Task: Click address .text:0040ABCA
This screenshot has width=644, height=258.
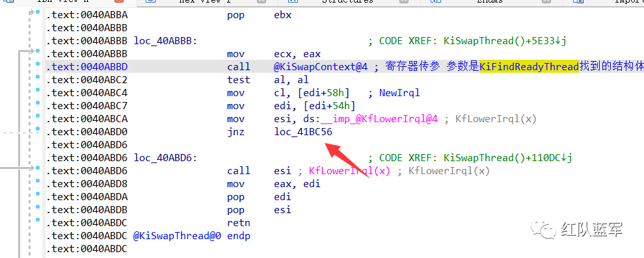Action: point(87,119)
